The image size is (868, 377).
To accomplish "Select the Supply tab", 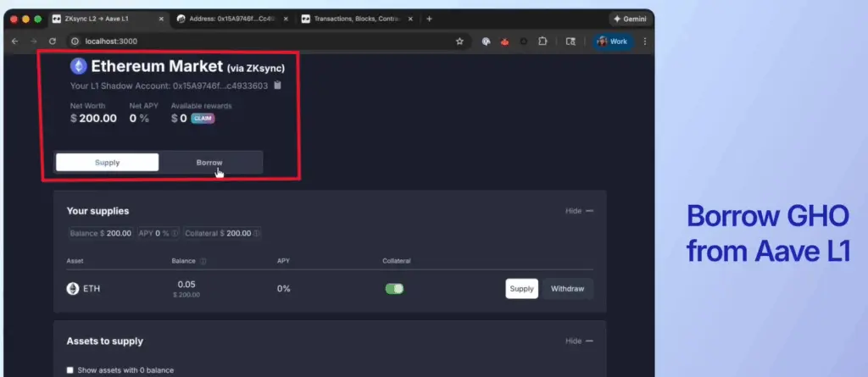I will coord(108,163).
